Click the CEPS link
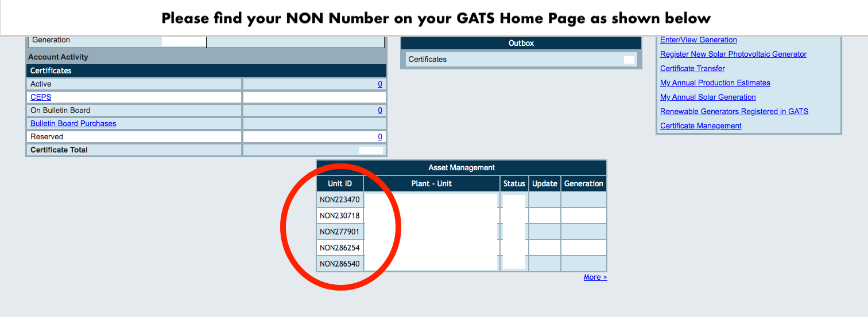Viewport: 868px width, 317px height. pyautogui.click(x=41, y=97)
